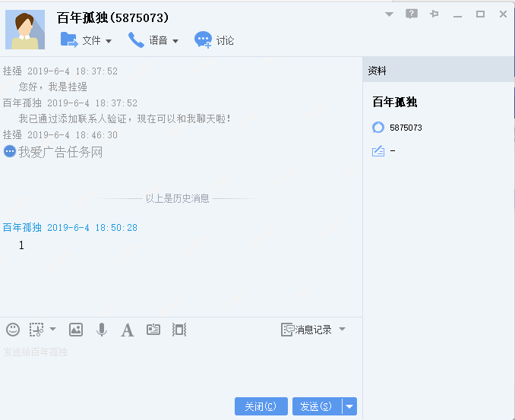Record a voice message with microphone
Screen dimensions: 515x420
pos(102,330)
